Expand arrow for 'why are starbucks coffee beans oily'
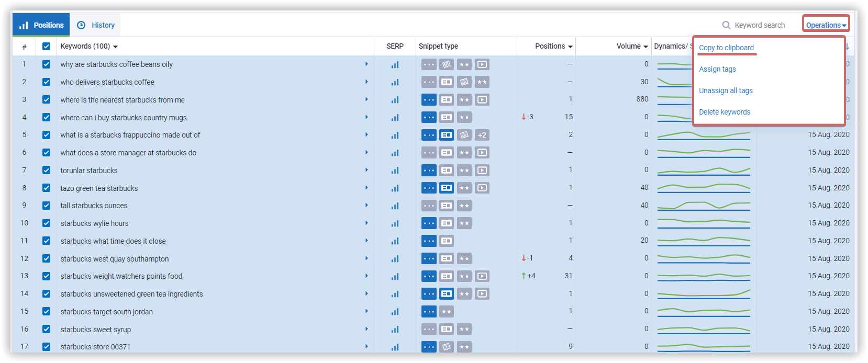868x363 pixels. pos(366,64)
